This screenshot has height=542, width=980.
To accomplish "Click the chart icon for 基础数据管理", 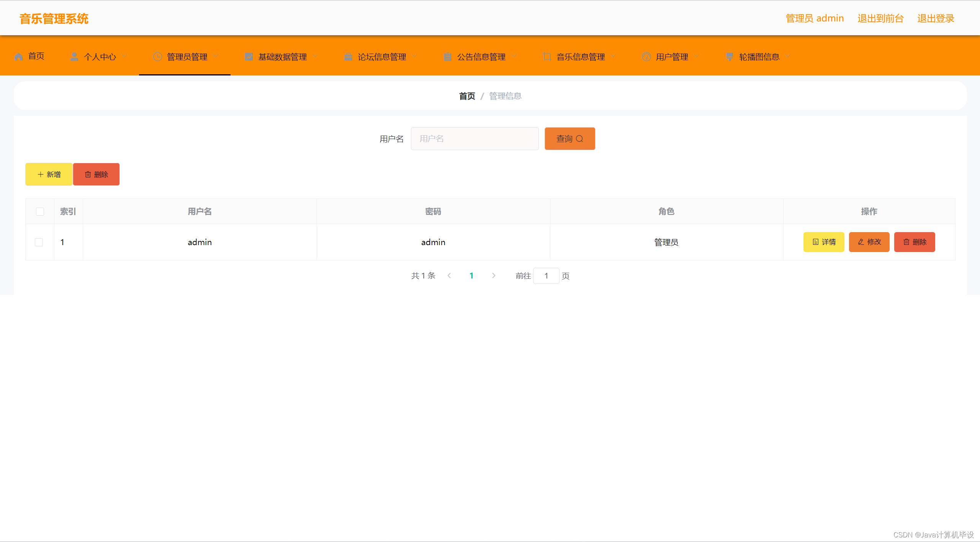I will 249,57.
